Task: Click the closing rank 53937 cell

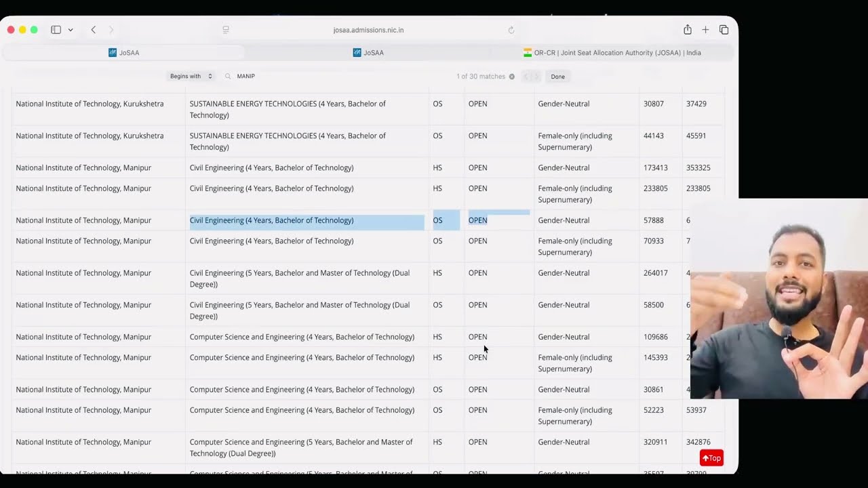Action: (696, 410)
